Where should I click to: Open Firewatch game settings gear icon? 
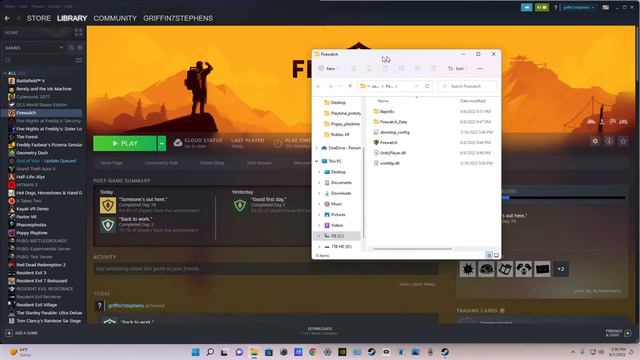(595, 141)
